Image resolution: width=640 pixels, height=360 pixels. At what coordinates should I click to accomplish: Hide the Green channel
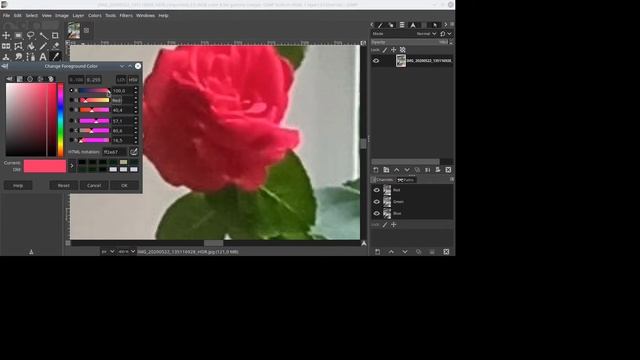(x=376, y=202)
